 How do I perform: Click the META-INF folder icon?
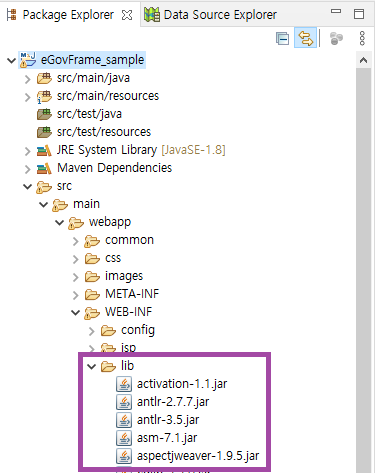coord(92,294)
